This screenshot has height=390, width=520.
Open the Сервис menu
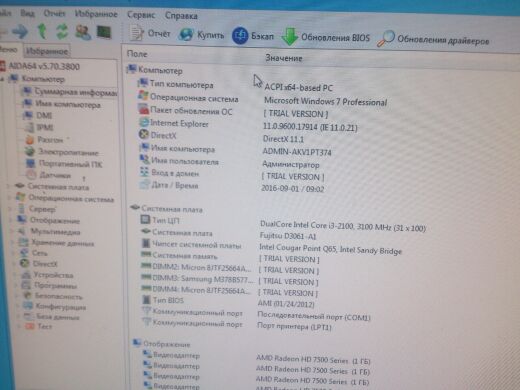tap(141, 15)
